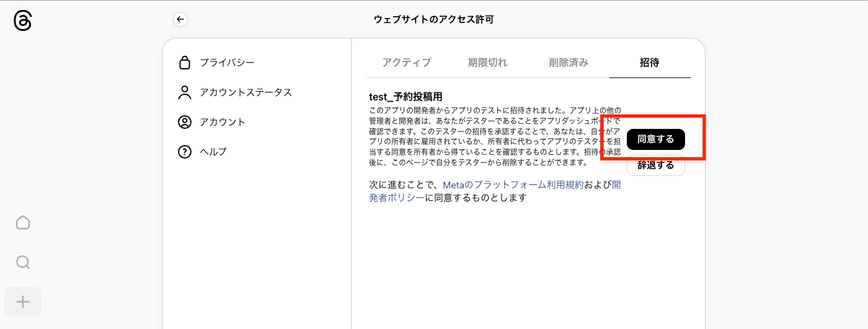868x329 pixels.
Task: Select the 招待 tab
Action: (x=649, y=63)
